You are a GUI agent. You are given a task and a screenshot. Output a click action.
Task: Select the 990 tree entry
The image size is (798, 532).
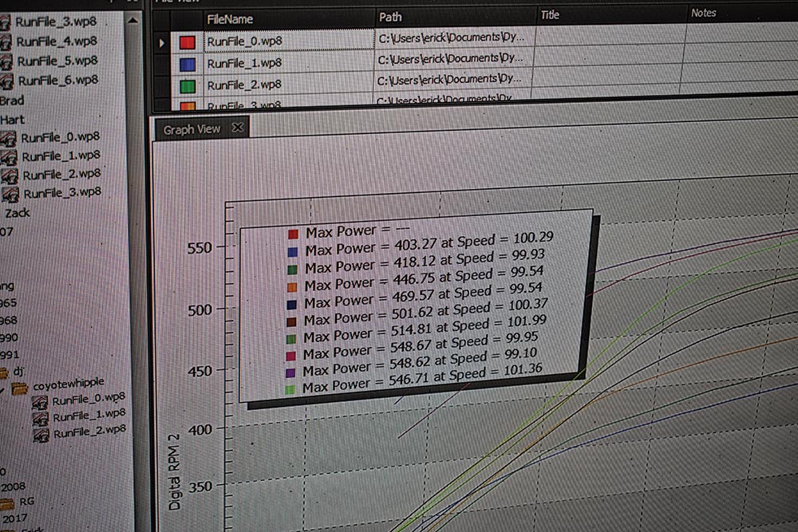tap(9, 337)
